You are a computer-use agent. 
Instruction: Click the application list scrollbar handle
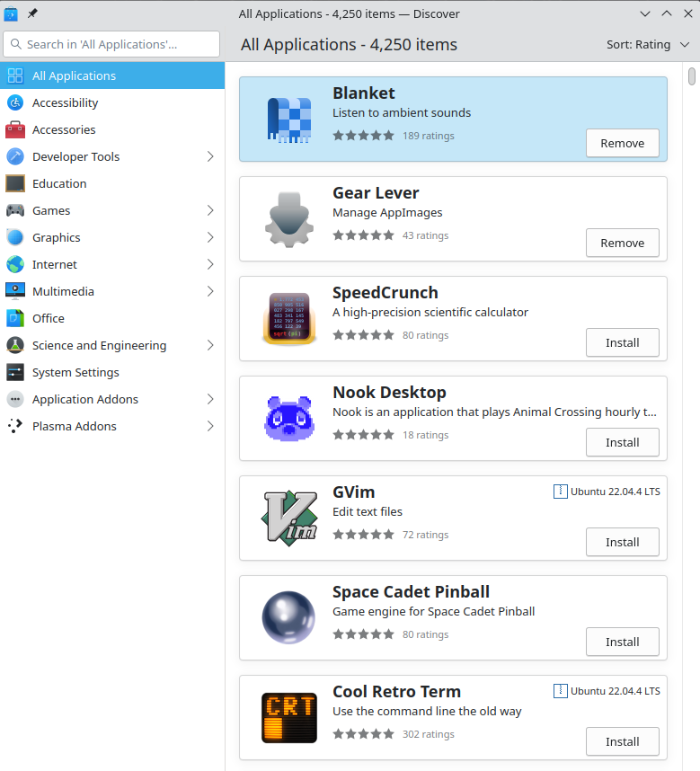point(692,76)
